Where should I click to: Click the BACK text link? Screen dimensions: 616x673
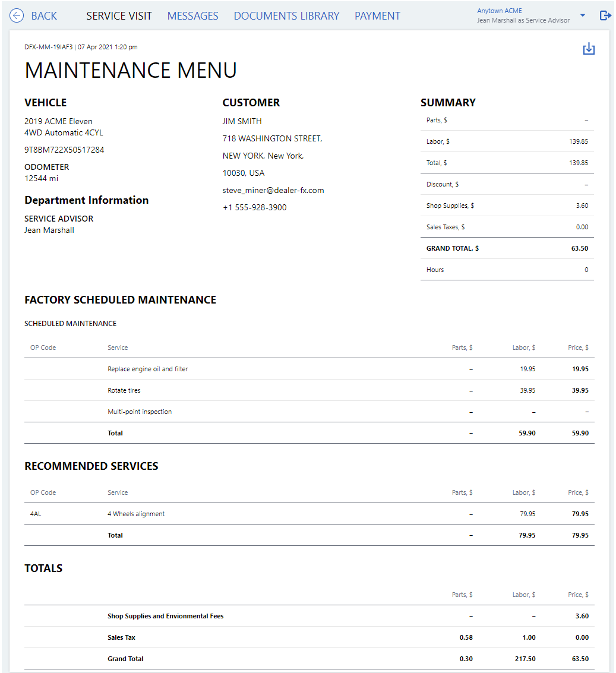tap(44, 16)
